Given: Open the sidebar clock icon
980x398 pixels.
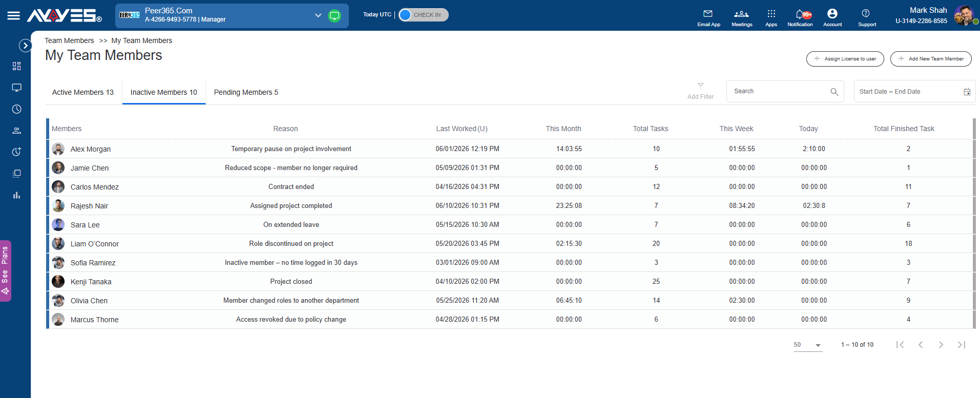Looking at the screenshot, I should click(16, 109).
